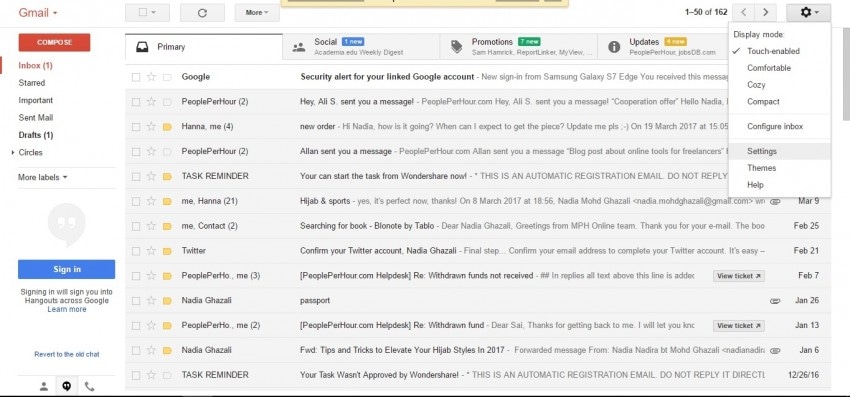
Task: Open the settings gear menu
Action: point(809,12)
